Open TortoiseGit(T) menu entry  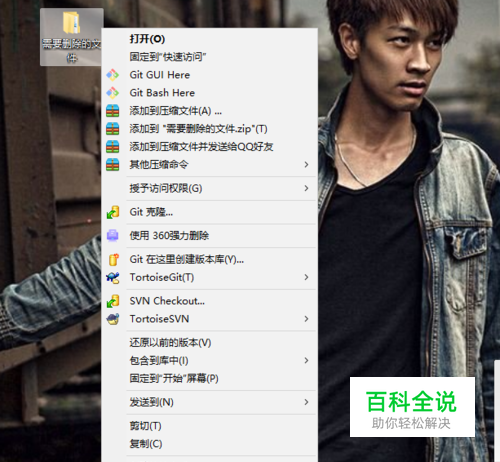pyautogui.click(x=210, y=277)
